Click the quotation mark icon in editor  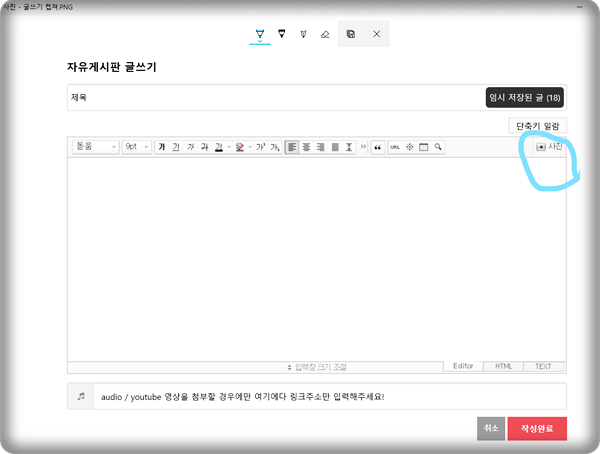[377, 147]
